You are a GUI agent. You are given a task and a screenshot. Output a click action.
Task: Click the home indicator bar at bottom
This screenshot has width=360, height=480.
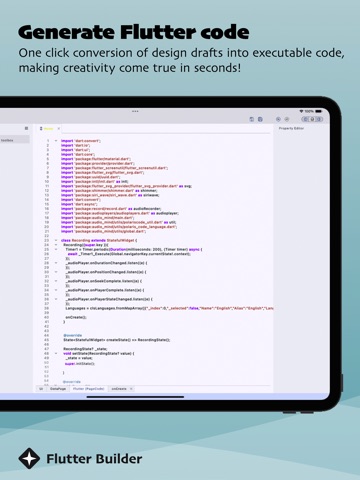tap(135, 397)
